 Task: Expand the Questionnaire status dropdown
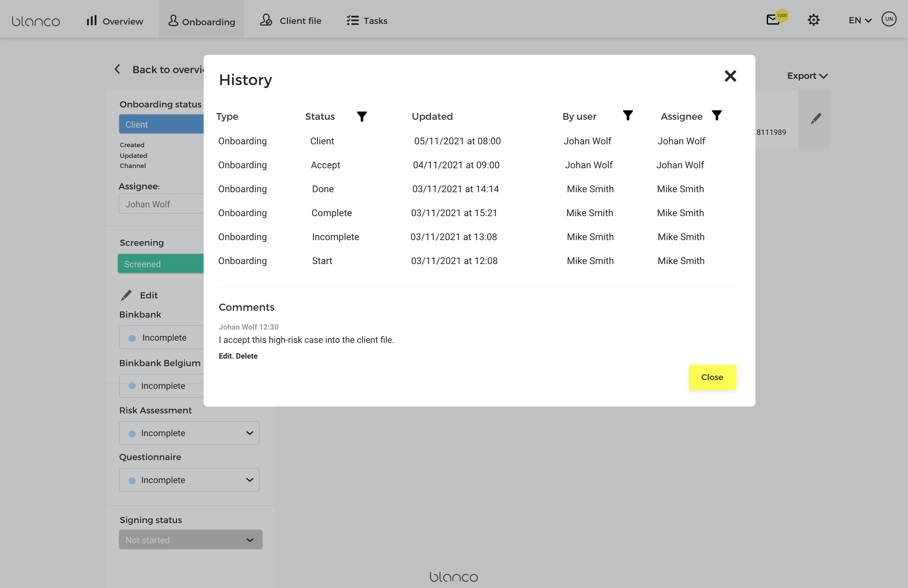coord(189,480)
